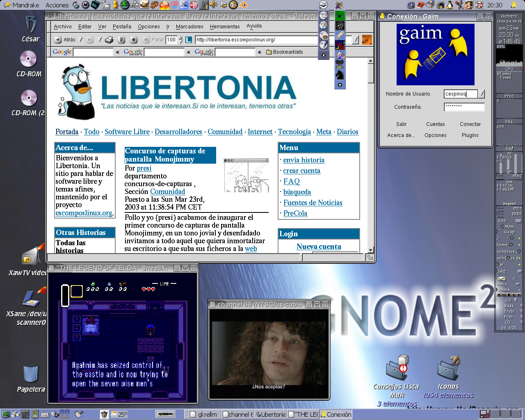Launch Blender from the top panel
The width and height of the screenshot is (525, 420).
point(244,5)
